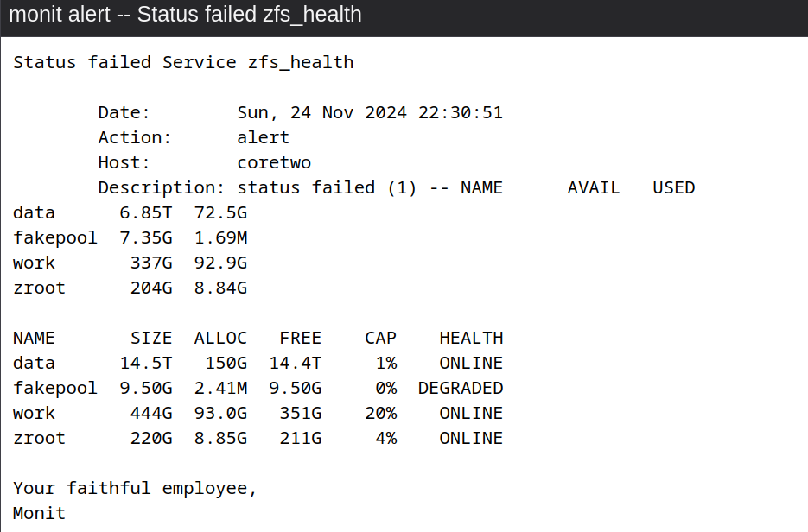Click the 211G free value for zroot
808x532 pixels.
click(301, 438)
